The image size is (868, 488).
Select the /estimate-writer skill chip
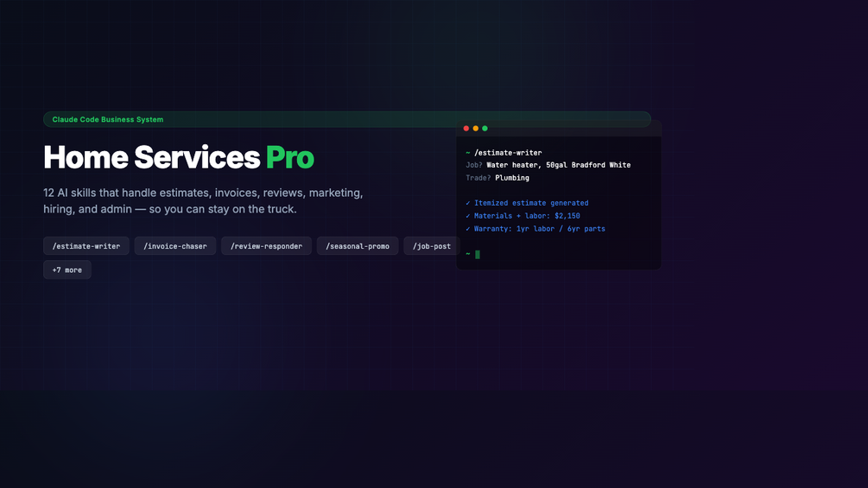(x=86, y=246)
